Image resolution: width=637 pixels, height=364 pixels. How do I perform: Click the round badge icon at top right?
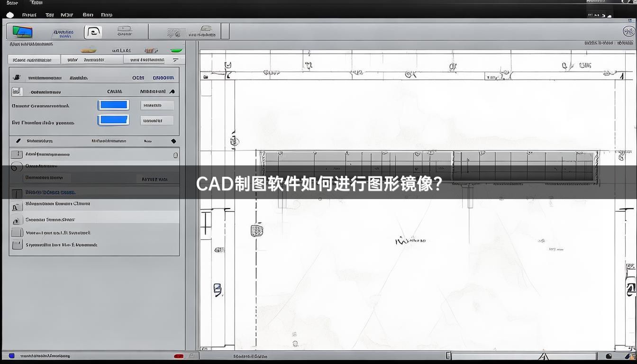[628, 32]
